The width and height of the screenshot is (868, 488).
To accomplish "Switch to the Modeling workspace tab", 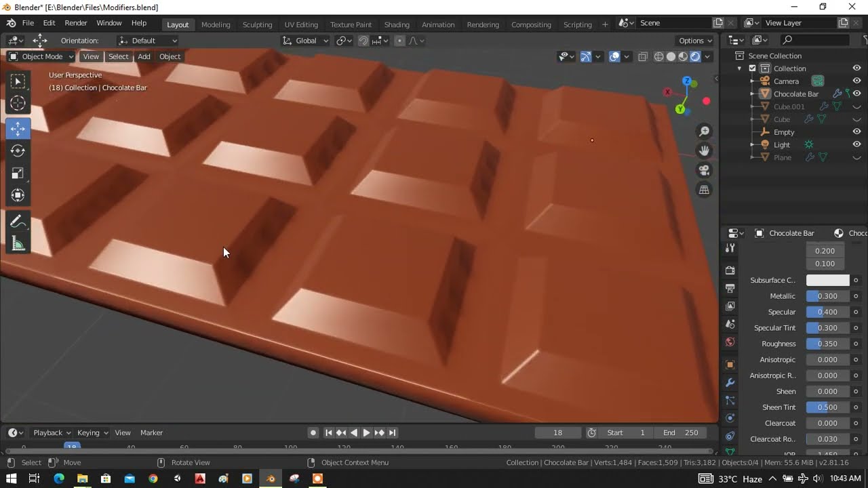I will pos(216,24).
